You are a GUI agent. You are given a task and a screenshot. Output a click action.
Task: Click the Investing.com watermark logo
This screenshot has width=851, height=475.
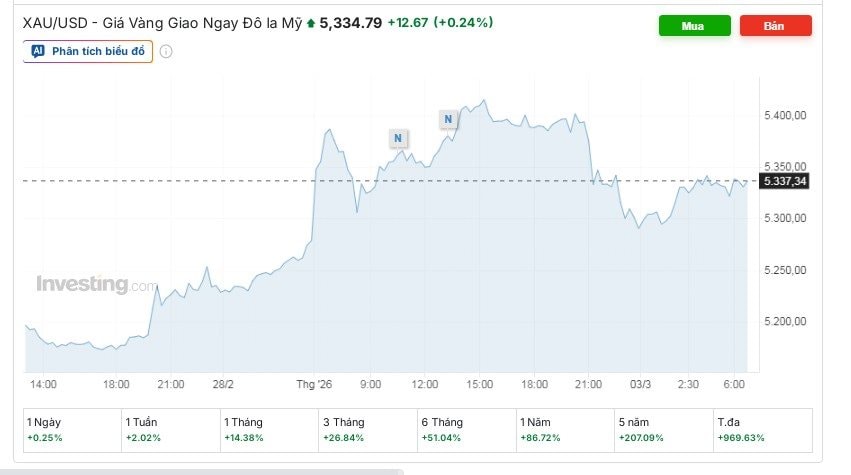(97, 284)
